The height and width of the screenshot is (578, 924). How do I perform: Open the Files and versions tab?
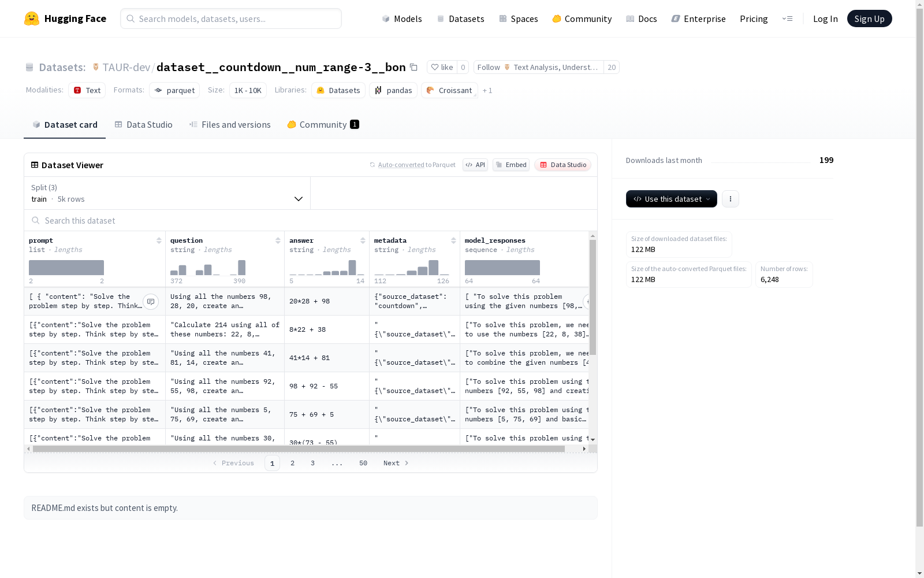230,124
